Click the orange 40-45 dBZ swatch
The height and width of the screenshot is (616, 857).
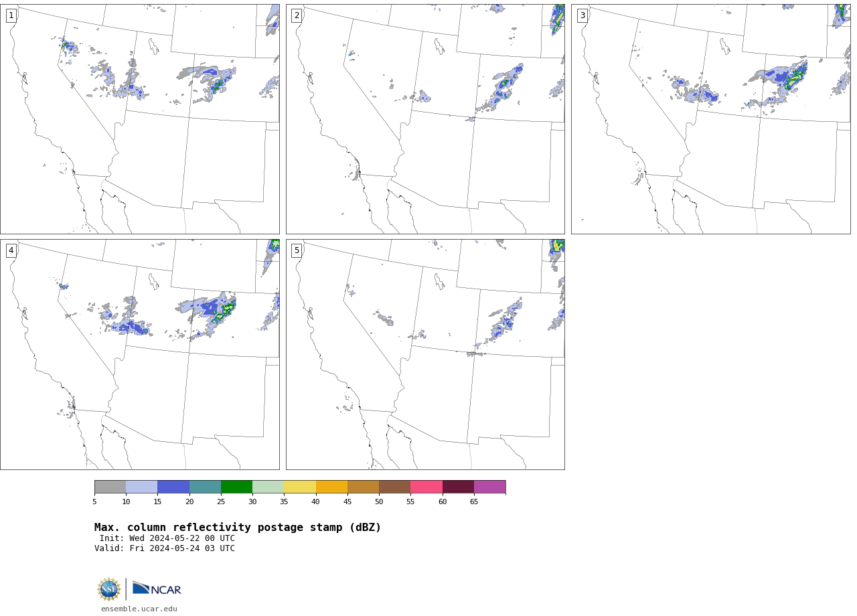[331, 487]
